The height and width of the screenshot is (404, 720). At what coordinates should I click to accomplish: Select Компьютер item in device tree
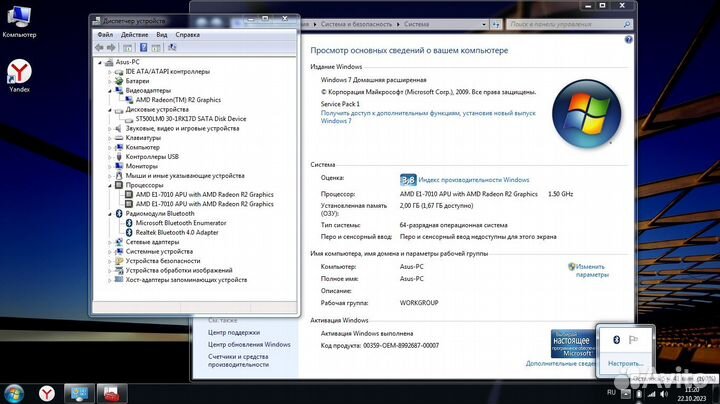143,147
